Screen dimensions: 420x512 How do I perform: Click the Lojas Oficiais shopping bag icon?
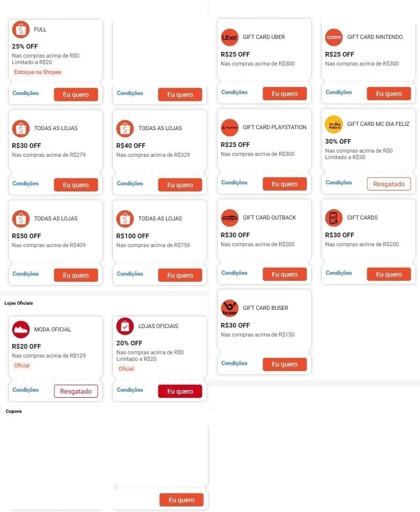tap(125, 326)
